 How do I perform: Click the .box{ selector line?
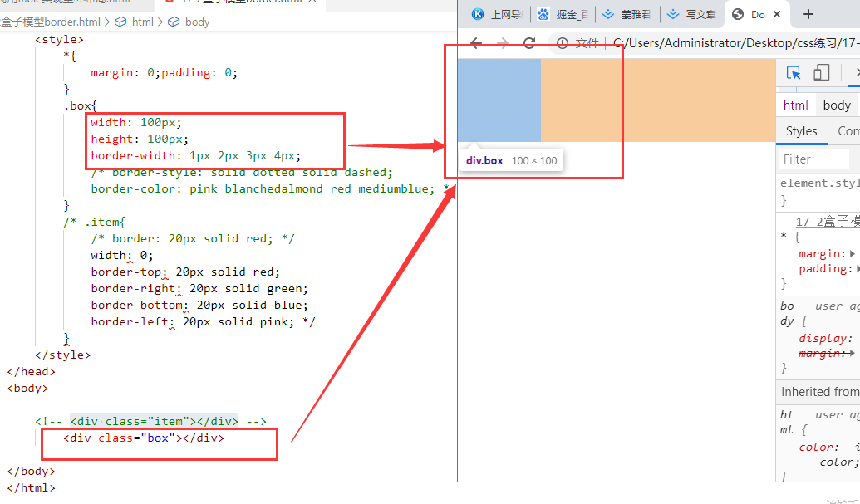pyautogui.click(x=80, y=105)
